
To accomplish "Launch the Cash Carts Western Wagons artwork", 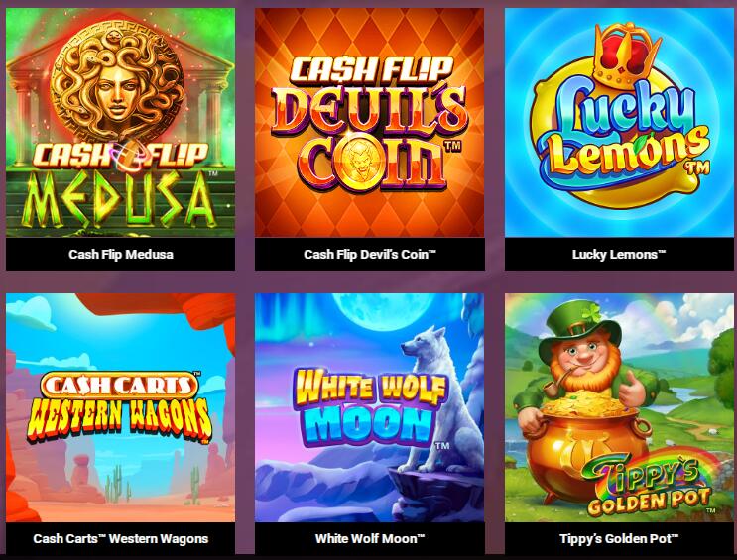I will pyautogui.click(x=120, y=407).
